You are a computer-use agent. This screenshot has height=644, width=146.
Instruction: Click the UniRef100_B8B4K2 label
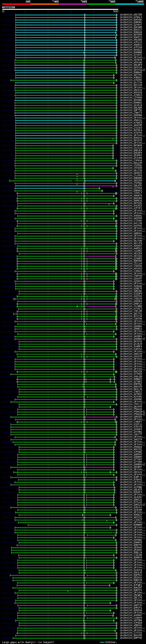tap(131, 191)
